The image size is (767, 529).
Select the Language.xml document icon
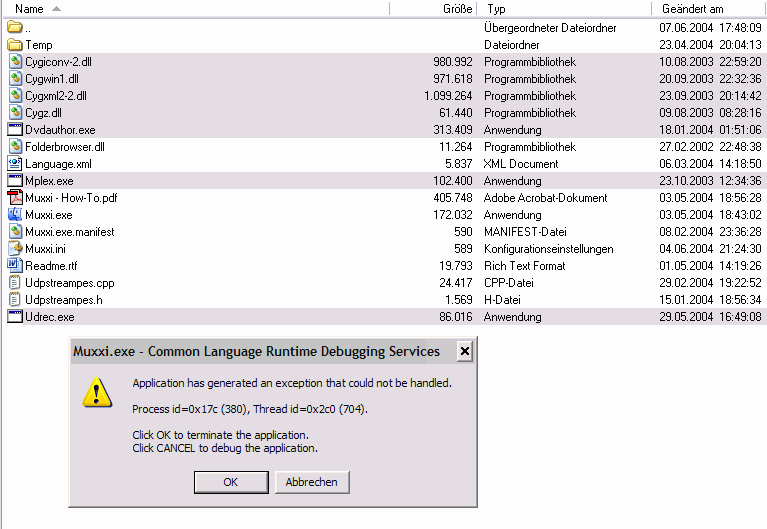pos(15,164)
